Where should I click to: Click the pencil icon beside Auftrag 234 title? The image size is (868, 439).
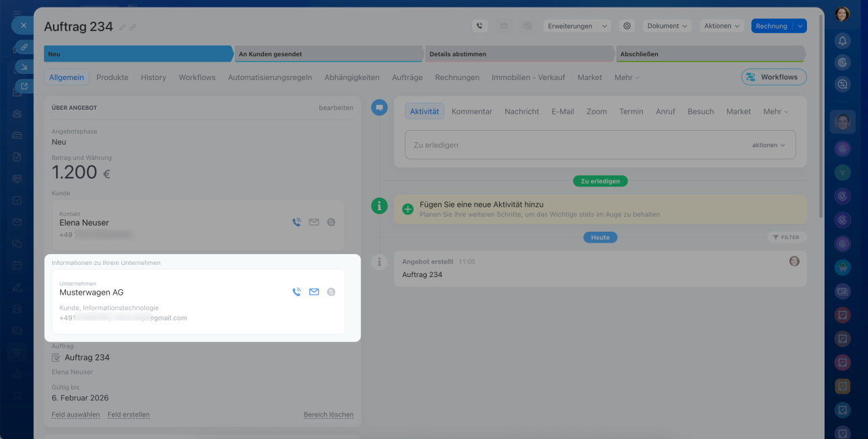(x=123, y=27)
